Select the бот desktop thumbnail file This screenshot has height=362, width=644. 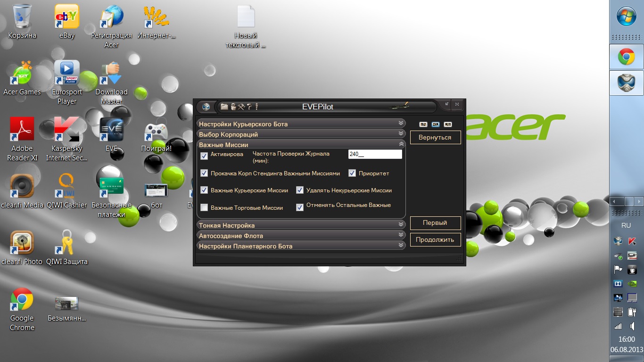pyautogui.click(x=156, y=195)
